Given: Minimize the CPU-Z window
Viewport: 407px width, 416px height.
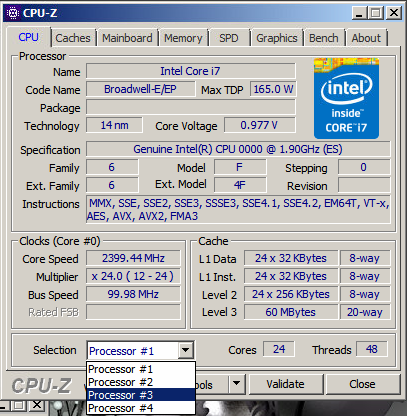Looking at the screenshot, I should [x=359, y=13].
